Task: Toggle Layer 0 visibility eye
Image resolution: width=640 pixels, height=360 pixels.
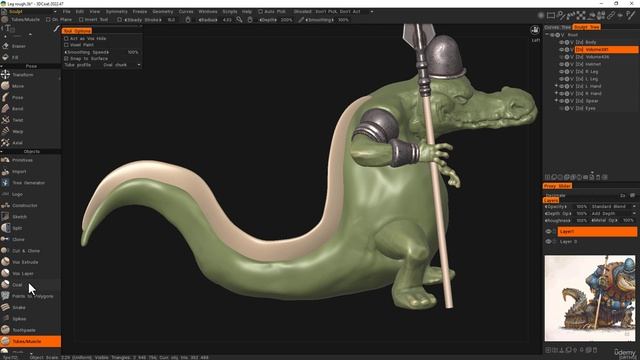Action: click(x=549, y=242)
